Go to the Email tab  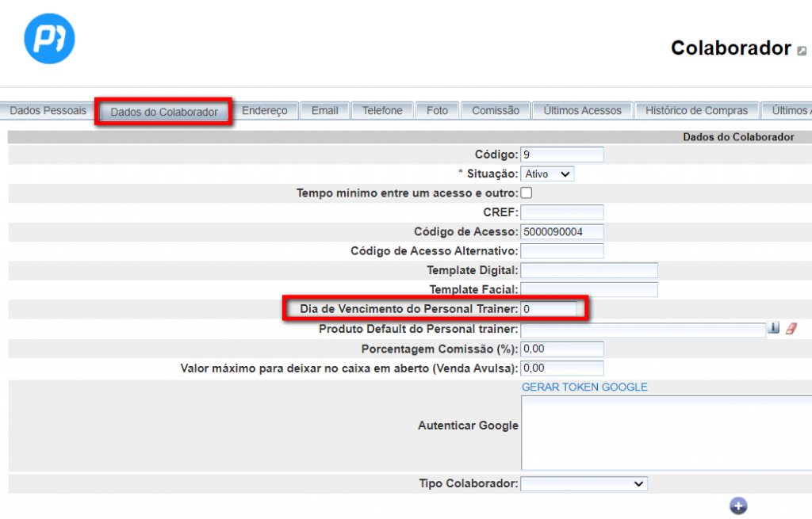click(324, 111)
